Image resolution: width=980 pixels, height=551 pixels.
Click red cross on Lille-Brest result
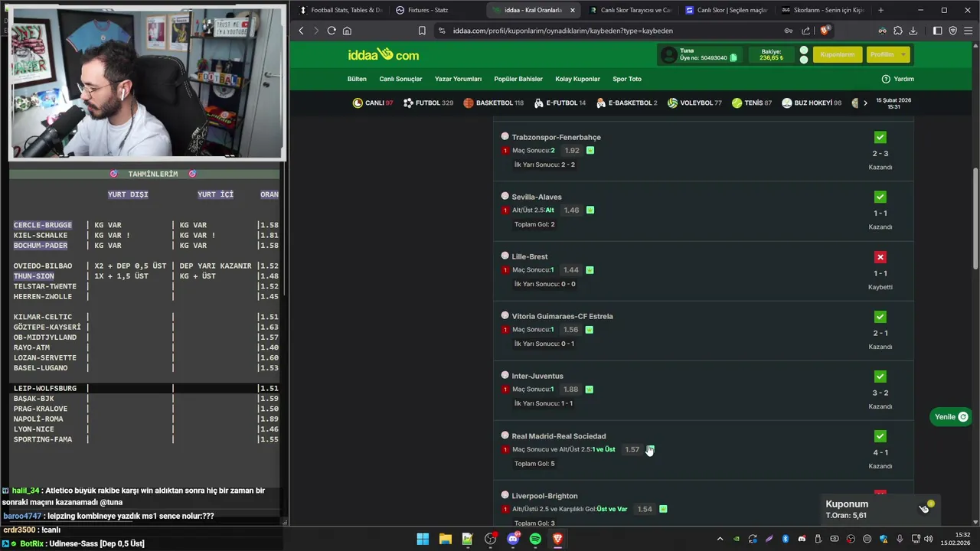880,257
